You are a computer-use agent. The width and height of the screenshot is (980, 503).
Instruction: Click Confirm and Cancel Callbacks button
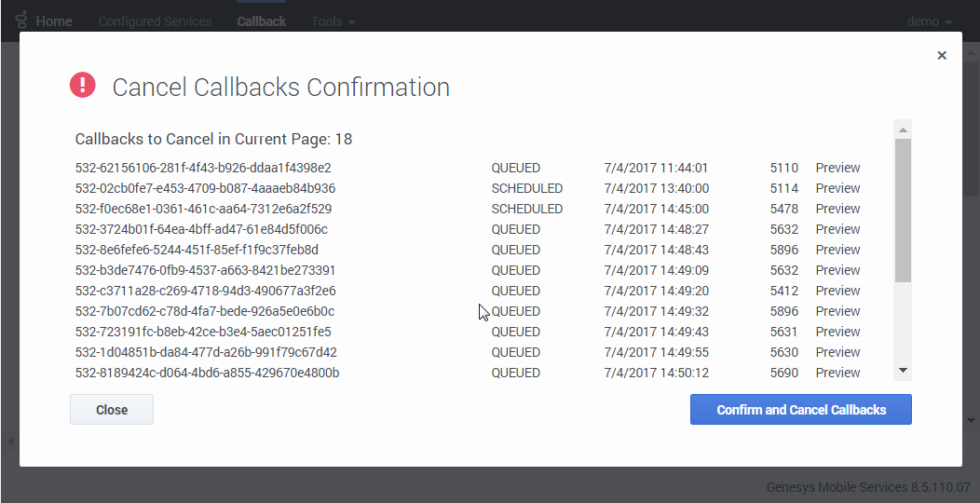click(800, 410)
